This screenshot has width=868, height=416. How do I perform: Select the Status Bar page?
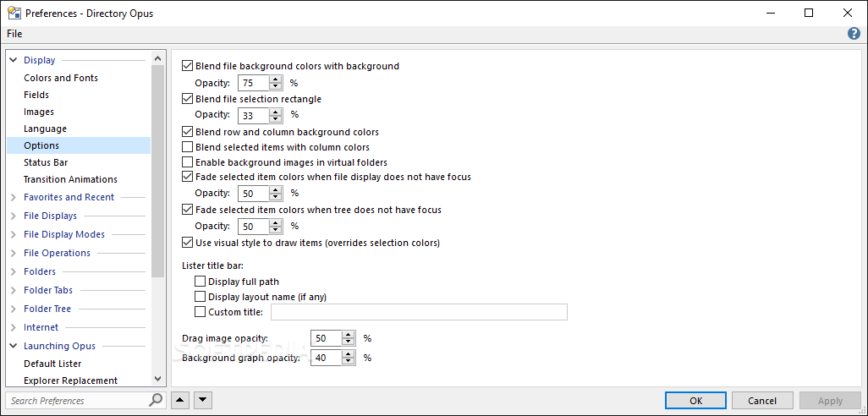pyautogui.click(x=46, y=162)
